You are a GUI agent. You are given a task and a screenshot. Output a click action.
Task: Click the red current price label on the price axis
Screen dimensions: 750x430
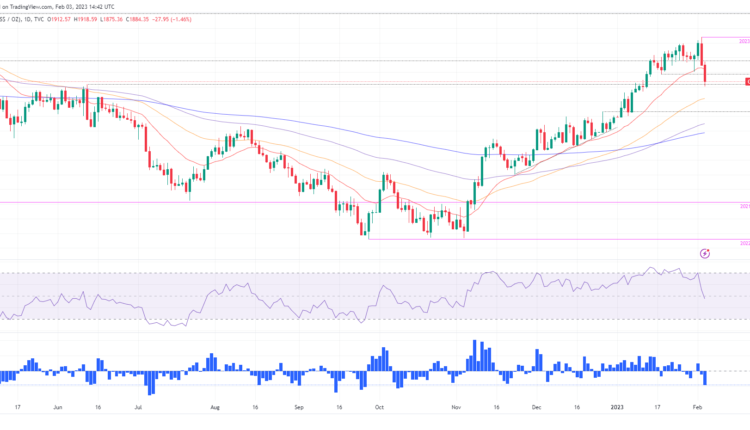[747, 81]
